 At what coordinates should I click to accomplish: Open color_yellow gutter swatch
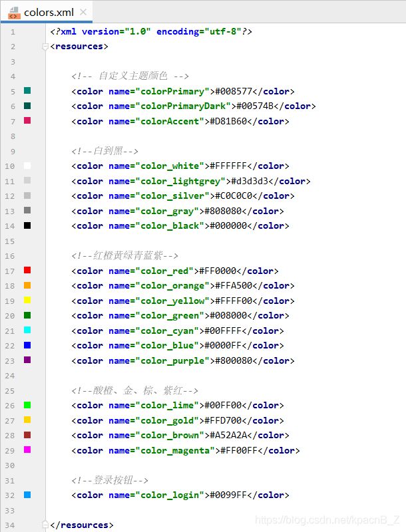pyautogui.click(x=27, y=301)
